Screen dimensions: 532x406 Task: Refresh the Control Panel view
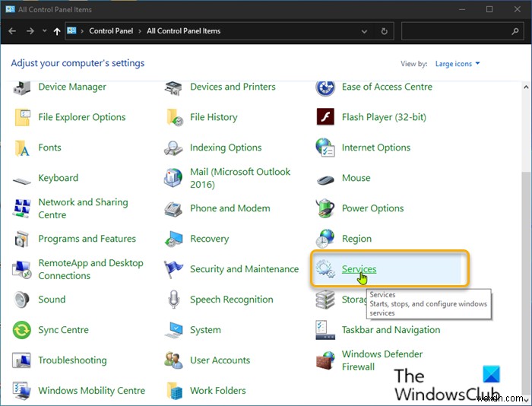[x=384, y=32]
